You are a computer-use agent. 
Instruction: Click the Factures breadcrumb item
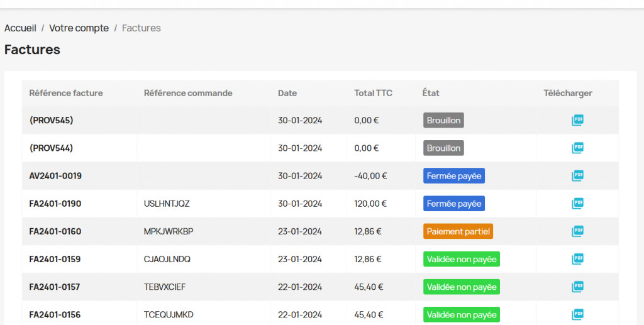point(141,28)
